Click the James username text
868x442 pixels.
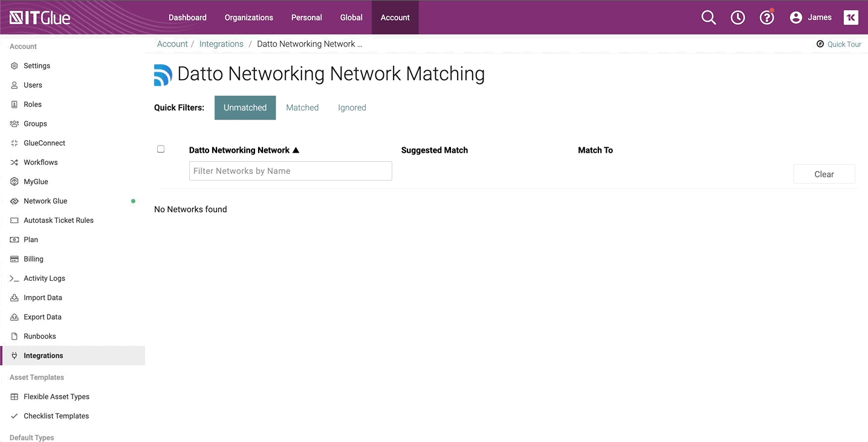tap(820, 18)
